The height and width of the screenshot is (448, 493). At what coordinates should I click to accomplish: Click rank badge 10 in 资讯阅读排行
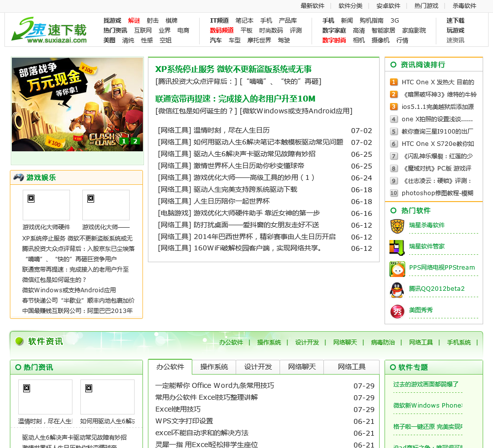(x=393, y=193)
